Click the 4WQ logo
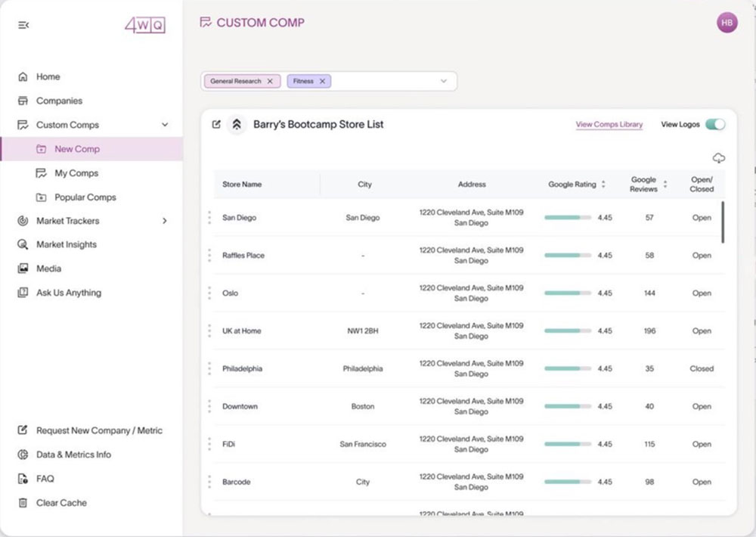Image resolution: width=756 pixels, height=537 pixels. pos(145,25)
